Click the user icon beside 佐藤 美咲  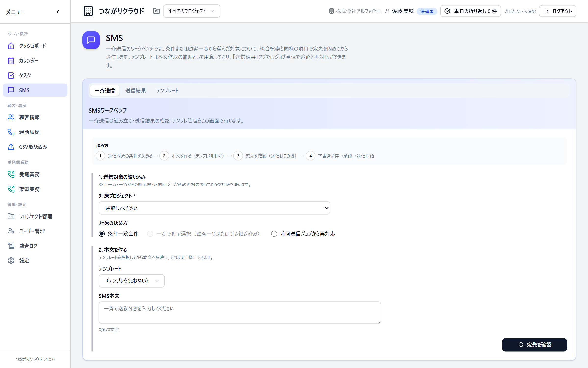coord(387,11)
